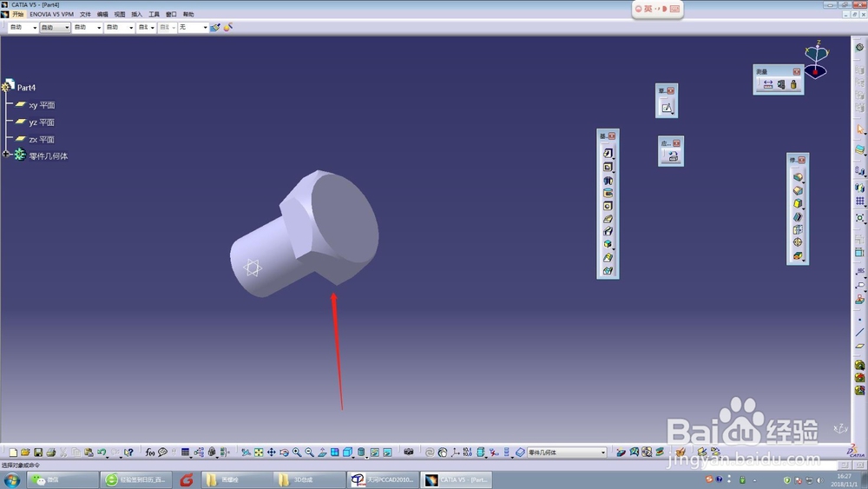868x489 pixels.
Task: Open the 帮助 menu
Action: [188, 15]
